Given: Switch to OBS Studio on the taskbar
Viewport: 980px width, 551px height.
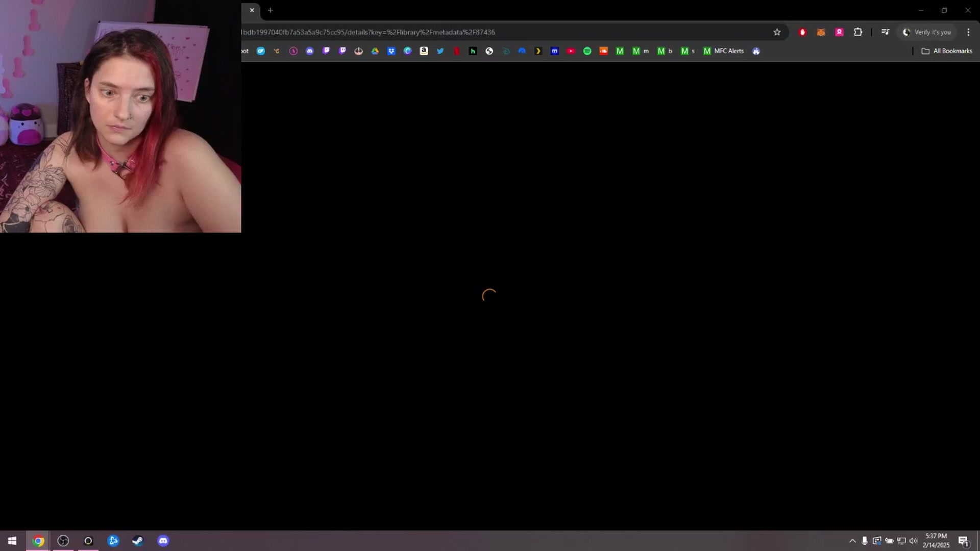Looking at the screenshot, I should click(x=63, y=541).
